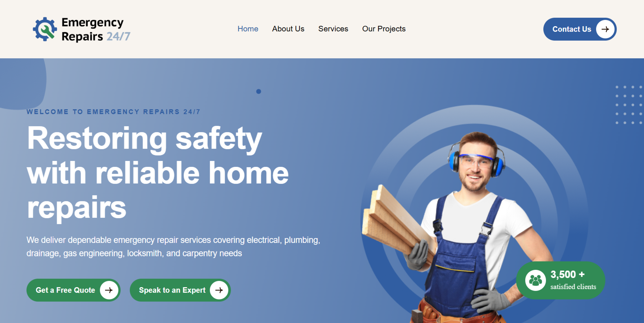Viewport: 644px width, 323px height.
Task: Click the service description paragraph
Action: click(x=173, y=246)
